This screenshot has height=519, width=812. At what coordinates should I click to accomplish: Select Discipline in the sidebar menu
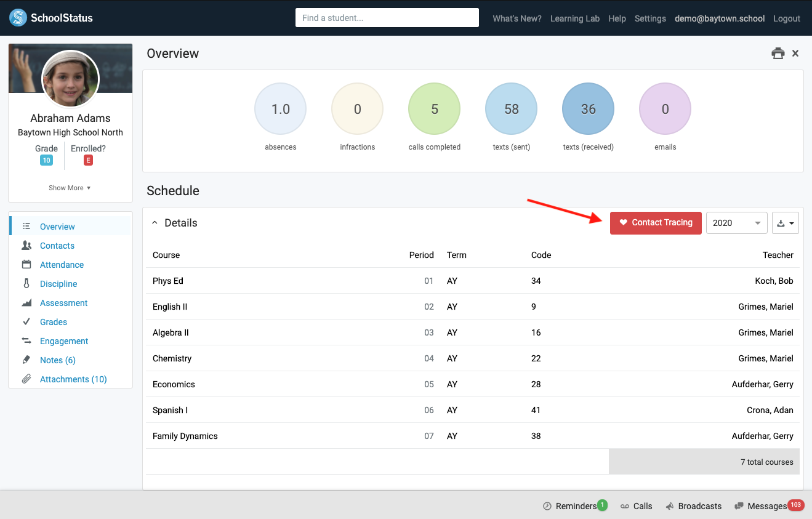58,284
